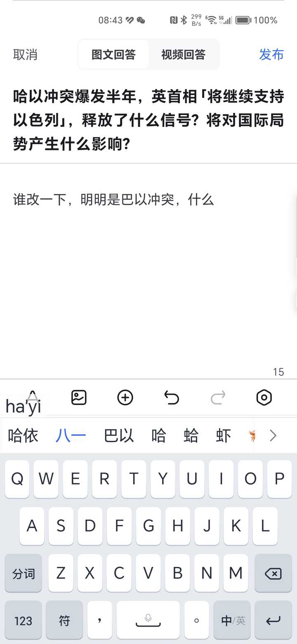Open the hexagon settings icon
The width and height of the screenshot is (297, 644).
pos(264,398)
